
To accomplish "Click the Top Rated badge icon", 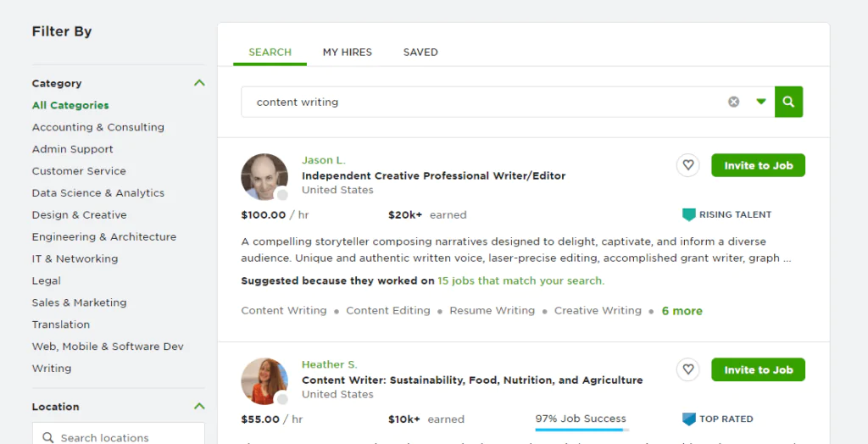I will pos(689,419).
